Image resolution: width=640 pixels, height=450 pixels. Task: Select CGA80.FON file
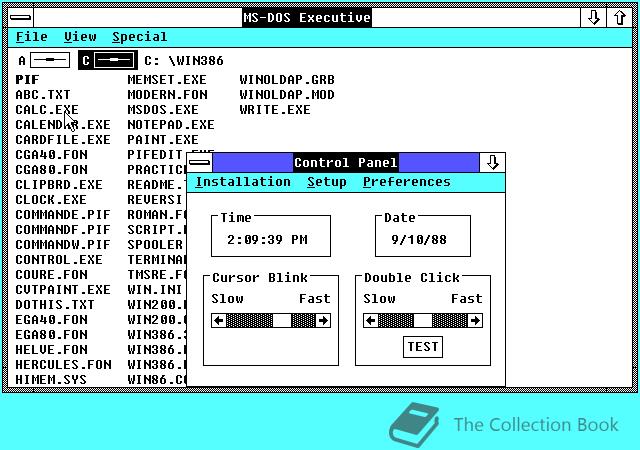click(51, 169)
